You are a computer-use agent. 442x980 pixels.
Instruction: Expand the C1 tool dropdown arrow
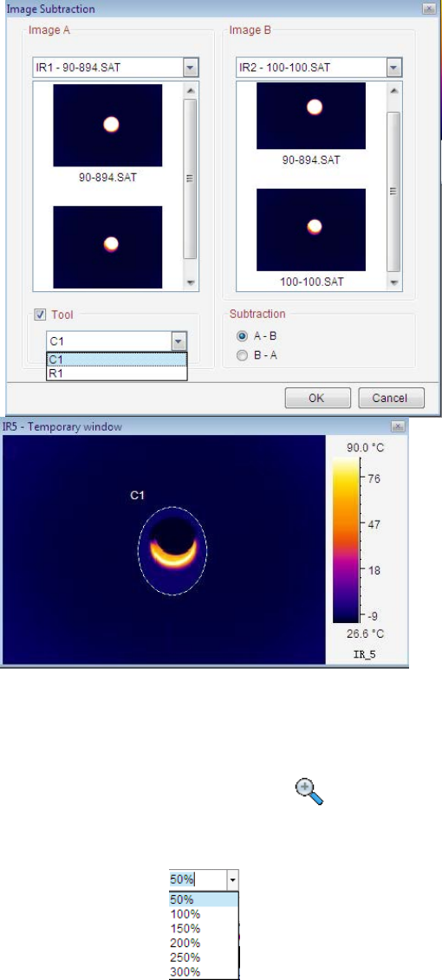(179, 341)
